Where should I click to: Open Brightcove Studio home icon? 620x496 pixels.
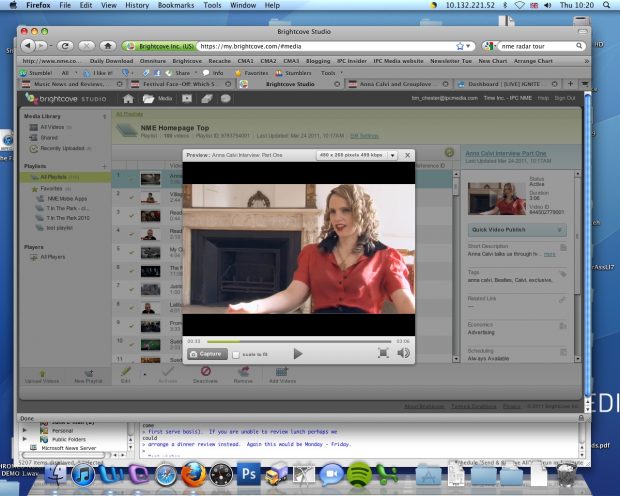pyautogui.click(x=128, y=99)
